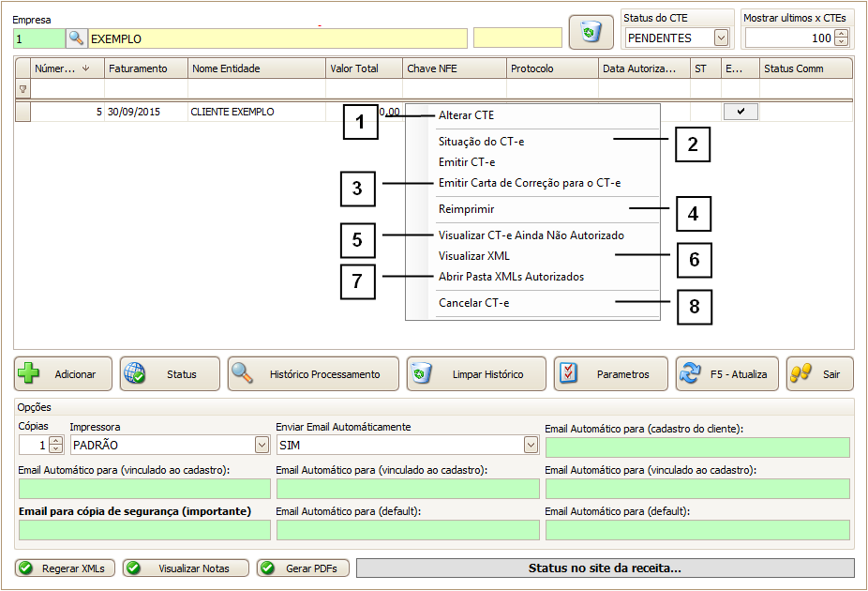The image size is (868, 591).
Task: Open Histórico Processamento with magnifier icon
Action: coord(312,374)
